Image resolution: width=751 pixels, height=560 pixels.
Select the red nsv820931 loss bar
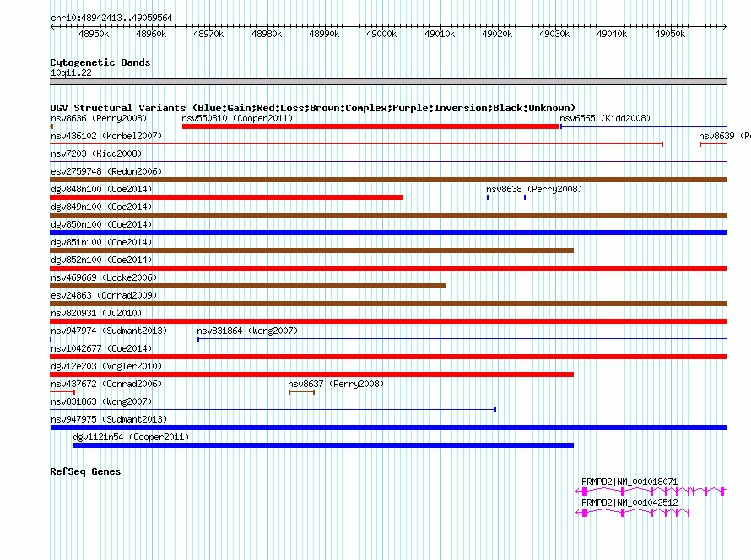[388, 321]
